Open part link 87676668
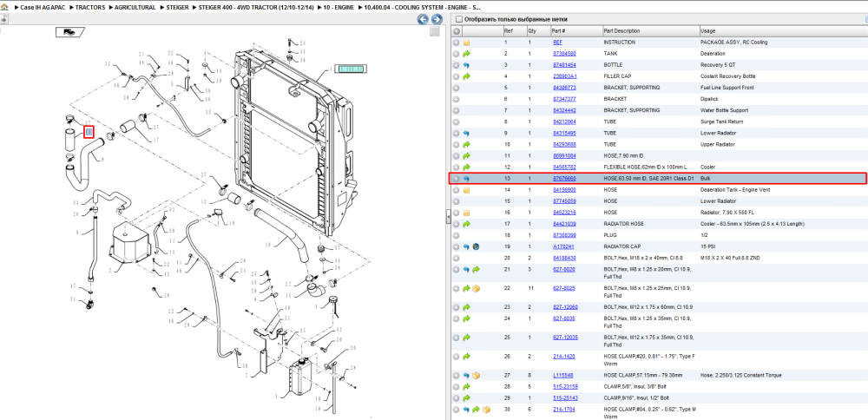This screenshot has height=420, width=868. pyautogui.click(x=565, y=179)
